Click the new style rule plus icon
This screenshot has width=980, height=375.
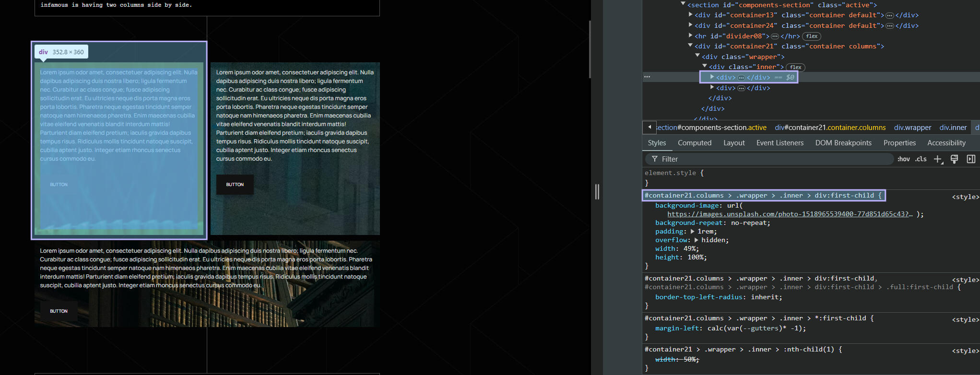click(938, 159)
